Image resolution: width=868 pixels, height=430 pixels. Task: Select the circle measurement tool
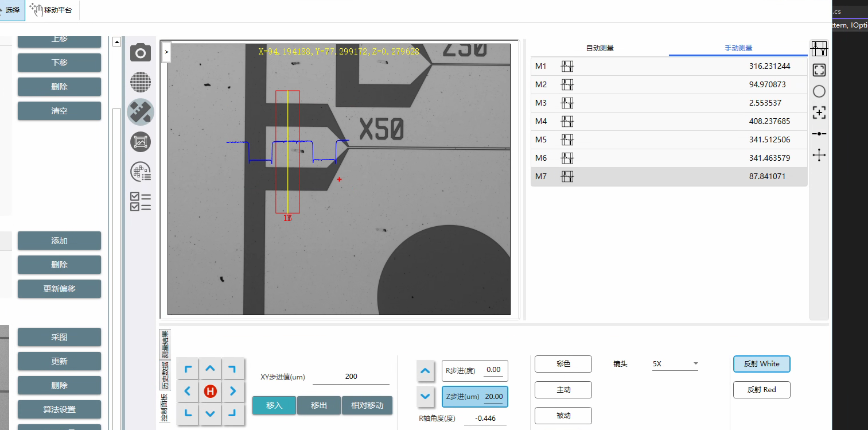pyautogui.click(x=819, y=91)
